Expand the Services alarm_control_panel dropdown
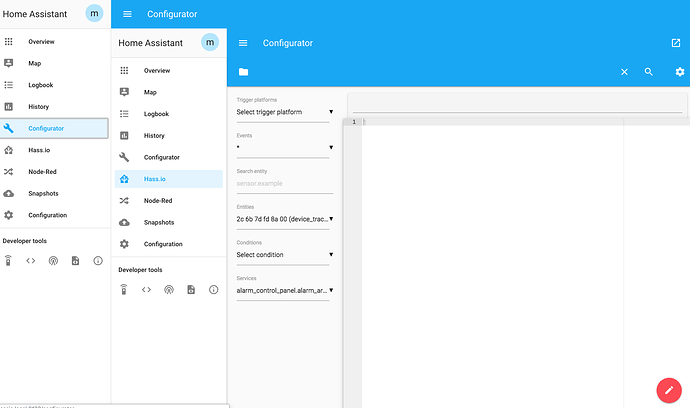The image size is (690, 408). 283,290
